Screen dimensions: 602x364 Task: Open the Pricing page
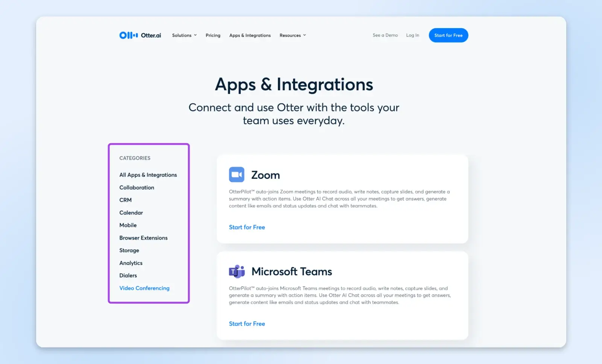(213, 35)
